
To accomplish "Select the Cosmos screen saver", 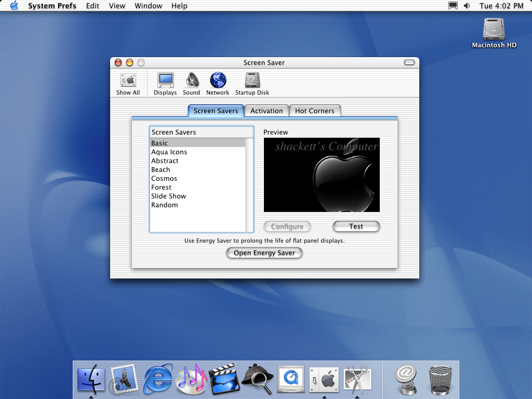I will pyautogui.click(x=164, y=179).
